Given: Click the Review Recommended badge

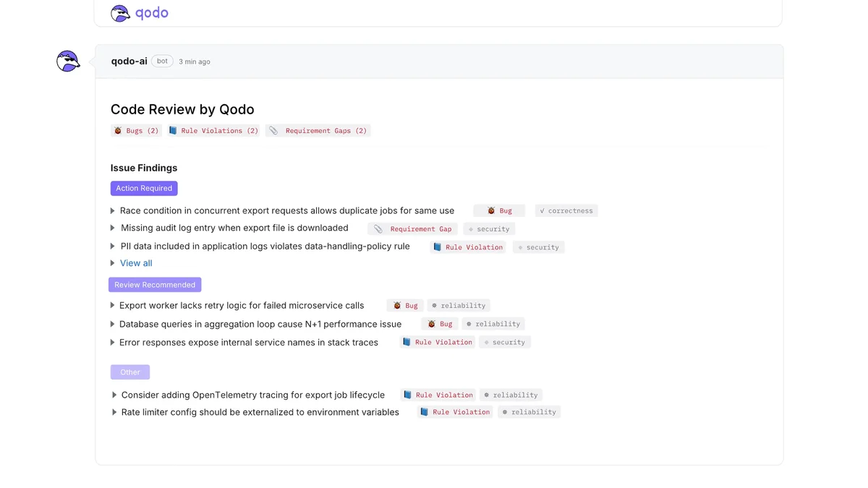Looking at the screenshot, I should [x=154, y=285].
